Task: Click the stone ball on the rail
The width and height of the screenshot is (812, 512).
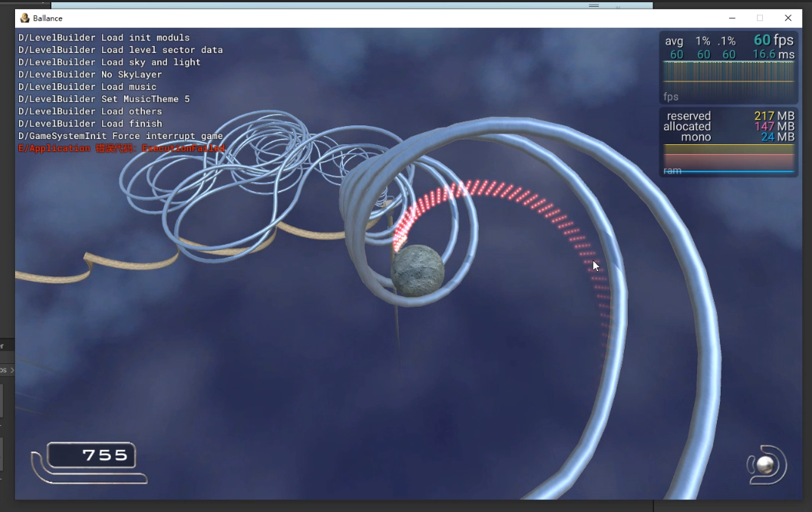Action: (x=418, y=270)
